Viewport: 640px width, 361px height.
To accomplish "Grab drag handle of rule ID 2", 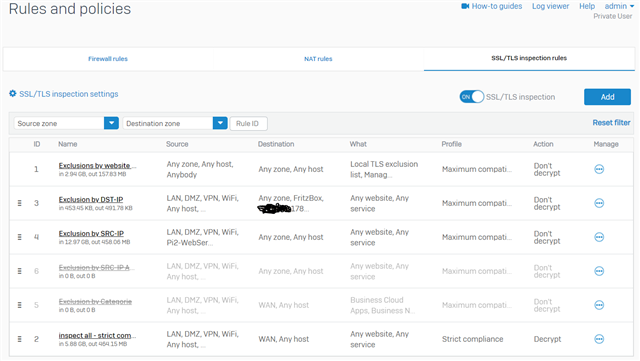I will [x=19, y=339].
